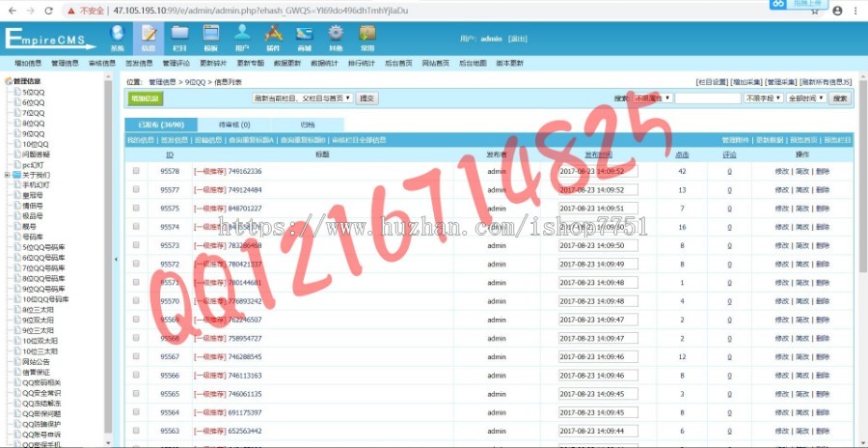
Task: Check the box for row 95567
Action: coord(136,356)
